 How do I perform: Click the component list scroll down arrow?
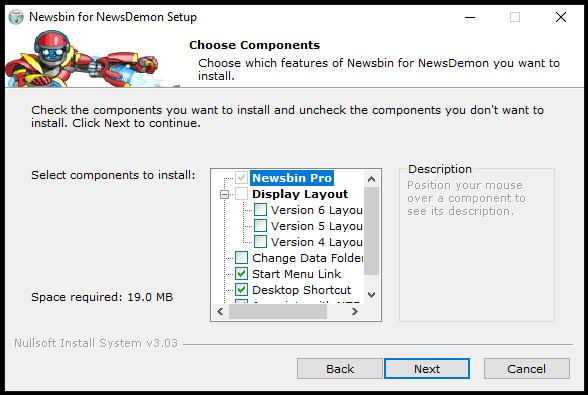tap(372, 294)
